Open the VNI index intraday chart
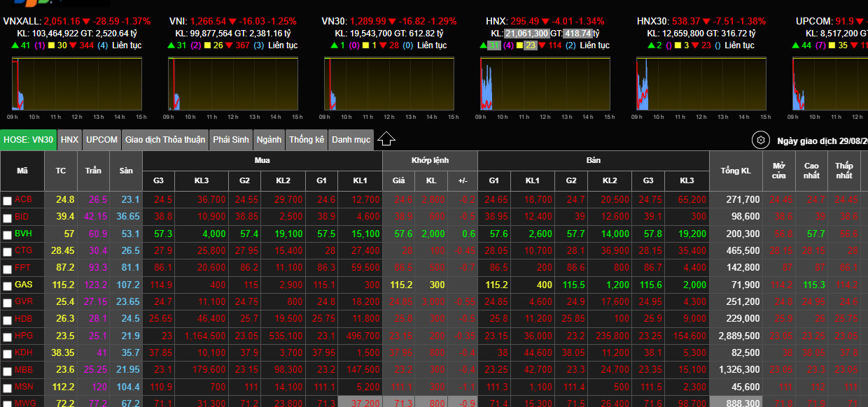 pos(234,84)
